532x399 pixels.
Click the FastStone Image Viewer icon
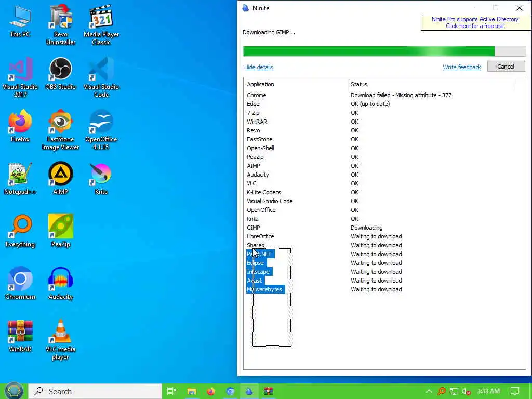[x=60, y=129]
